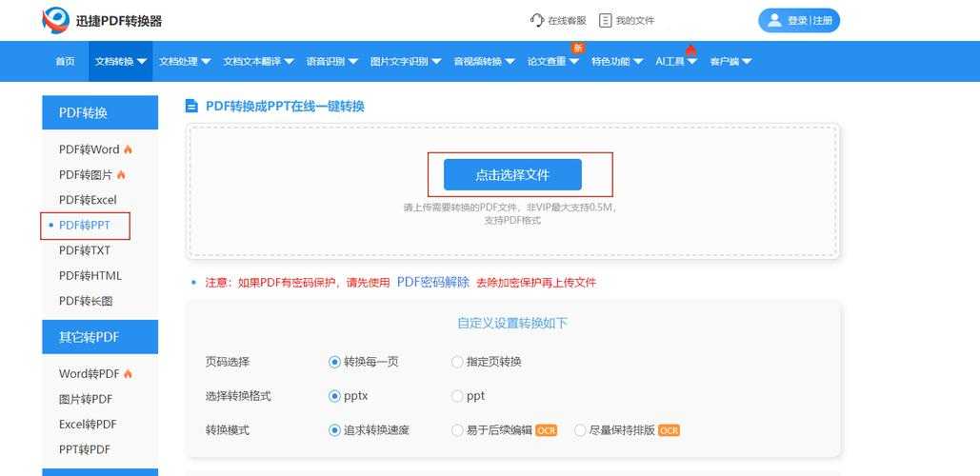Click the 登录|注册 button
Viewport: 980px width, 476px height.
coord(799,21)
